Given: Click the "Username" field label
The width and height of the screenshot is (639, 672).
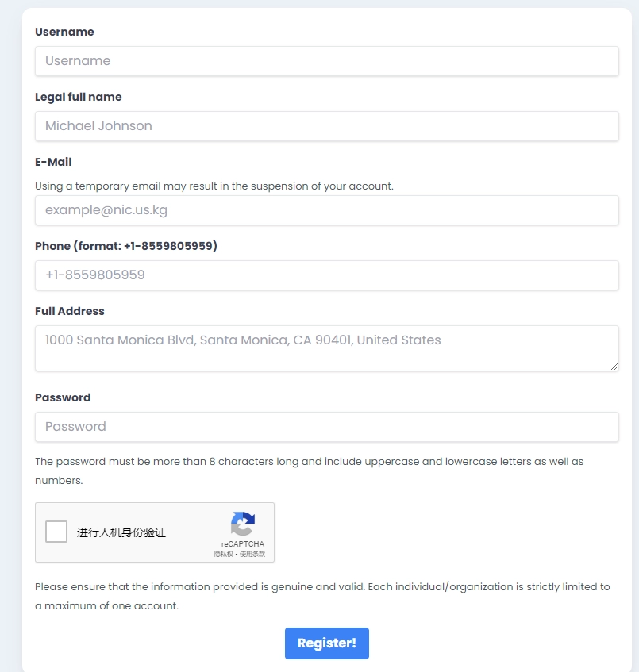Looking at the screenshot, I should click(x=64, y=32).
